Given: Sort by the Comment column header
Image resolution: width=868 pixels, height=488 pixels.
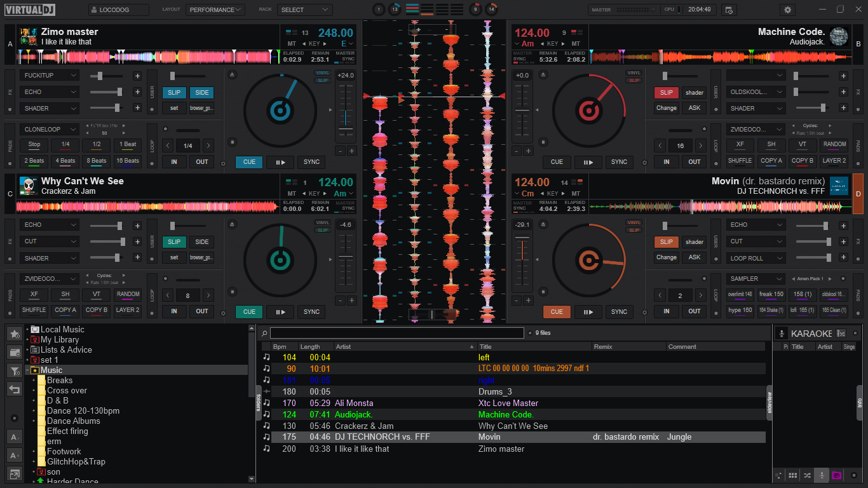Looking at the screenshot, I should point(715,347).
